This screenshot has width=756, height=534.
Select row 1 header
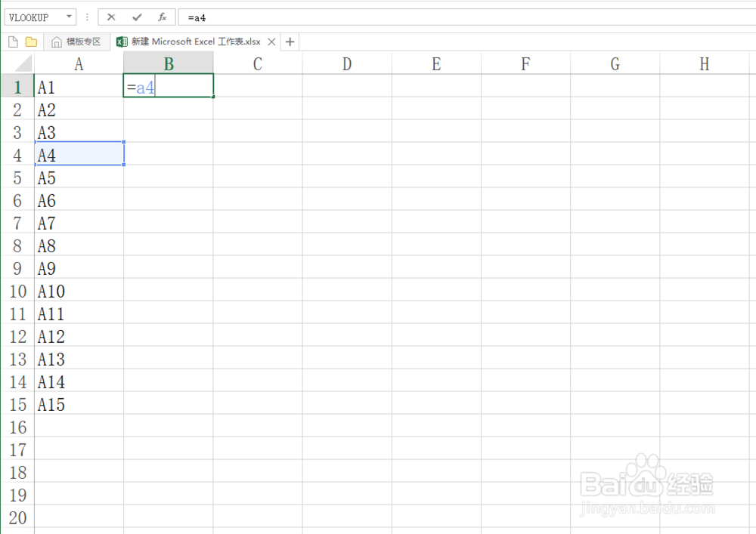point(17,87)
